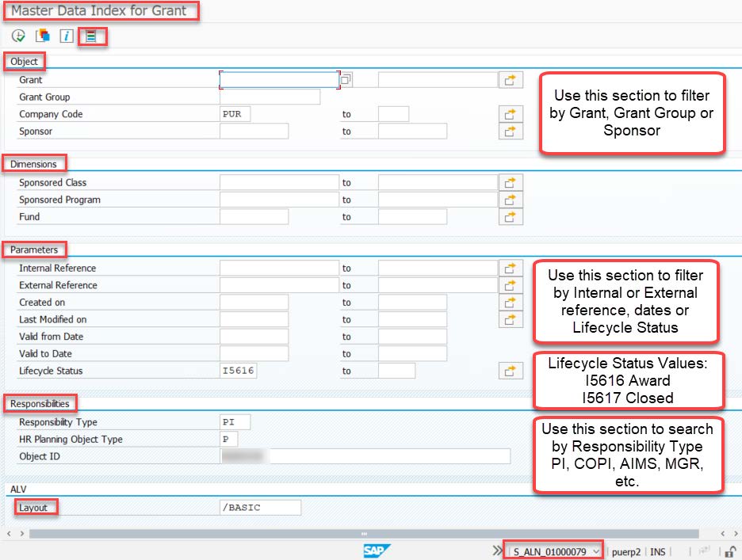
Task: Click the Grant from-value field
Action: (x=279, y=79)
